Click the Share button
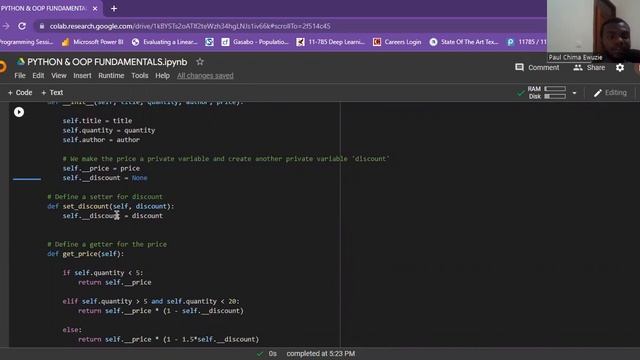640x360 pixels. pos(589,68)
